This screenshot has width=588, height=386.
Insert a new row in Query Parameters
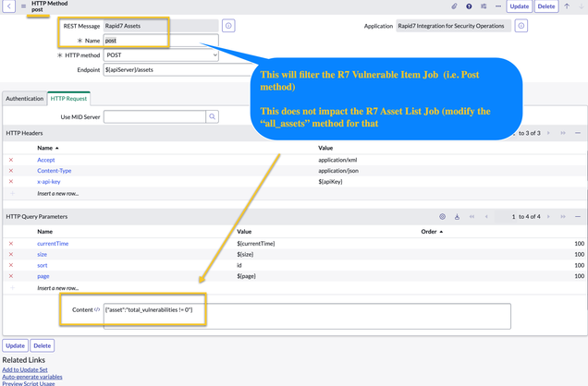click(57, 288)
